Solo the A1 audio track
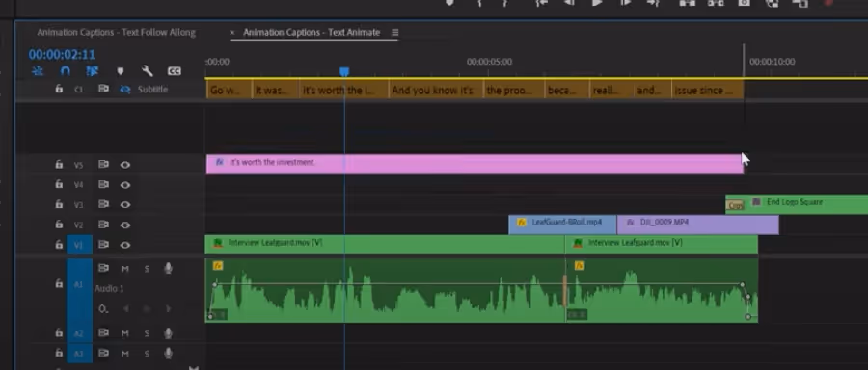This screenshot has height=370, width=868. pyautogui.click(x=147, y=269)
